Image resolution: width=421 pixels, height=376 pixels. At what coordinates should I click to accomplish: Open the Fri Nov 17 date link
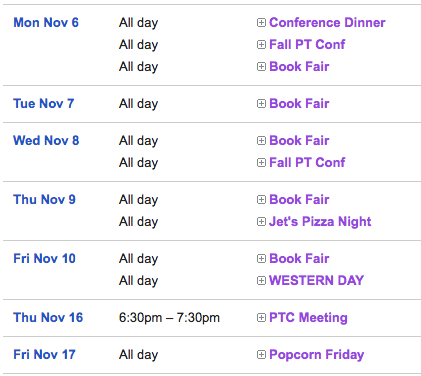(45, 355)
